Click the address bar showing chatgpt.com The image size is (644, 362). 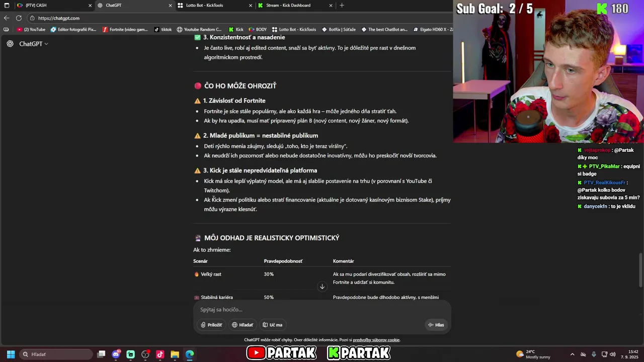(240, 18)
